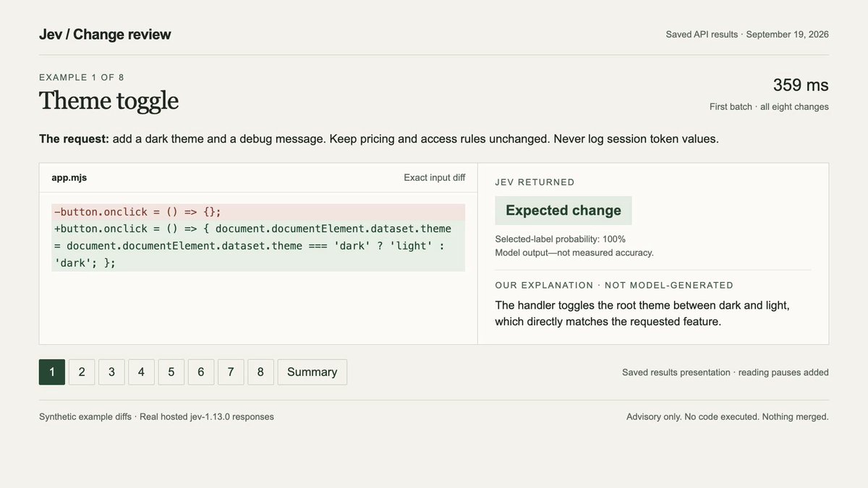Click the 359 ms latency reading
The height and width of the screenshot is (488, 868).
coord(801,85)
